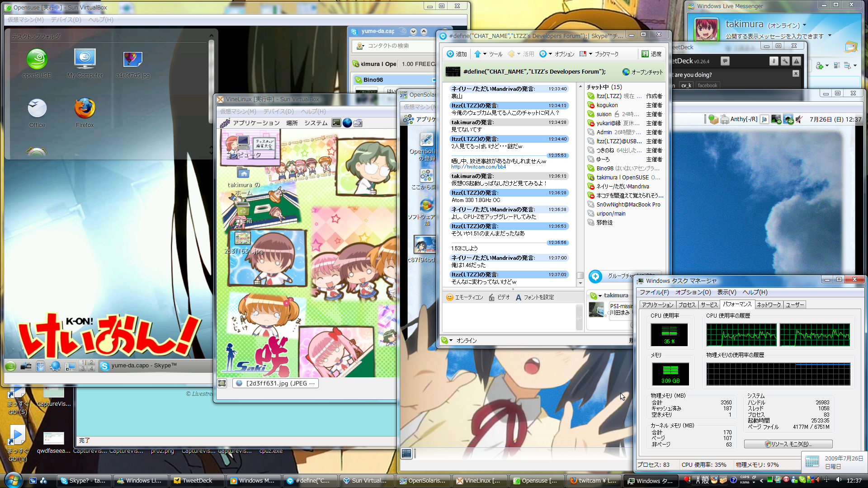Open the ブックマーク dropdown in Skype chat
The image size is (868, 488).
(x=599, y=54)
